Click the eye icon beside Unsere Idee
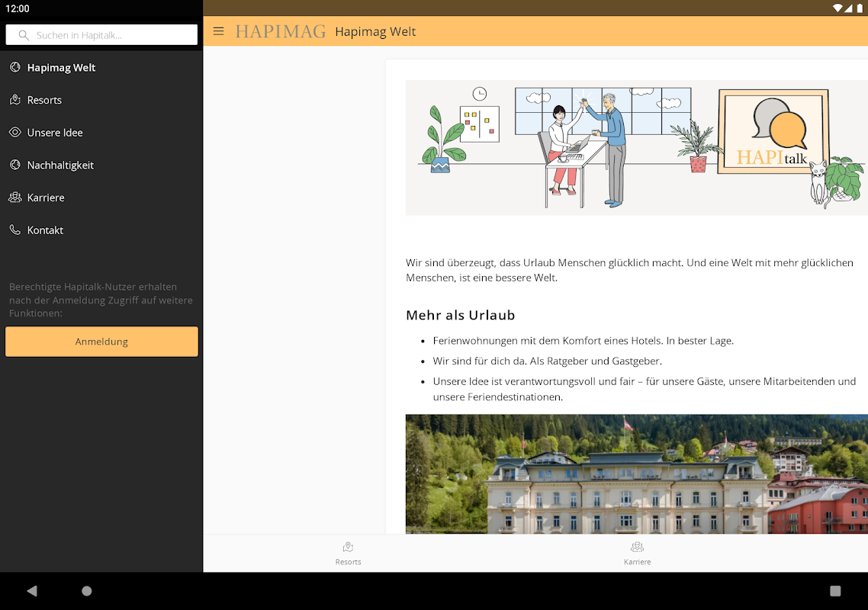 click(x=15, y=133)
